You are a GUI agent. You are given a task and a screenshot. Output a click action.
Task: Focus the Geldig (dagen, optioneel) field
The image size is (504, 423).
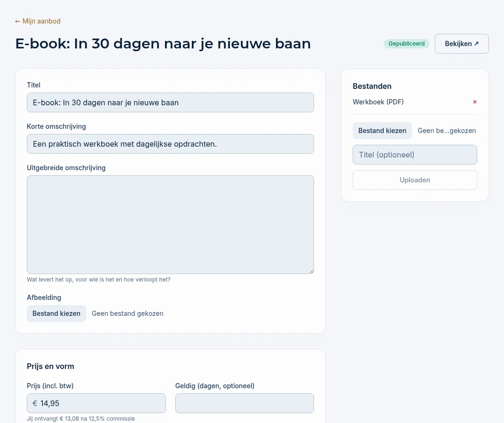click(244, 403)
